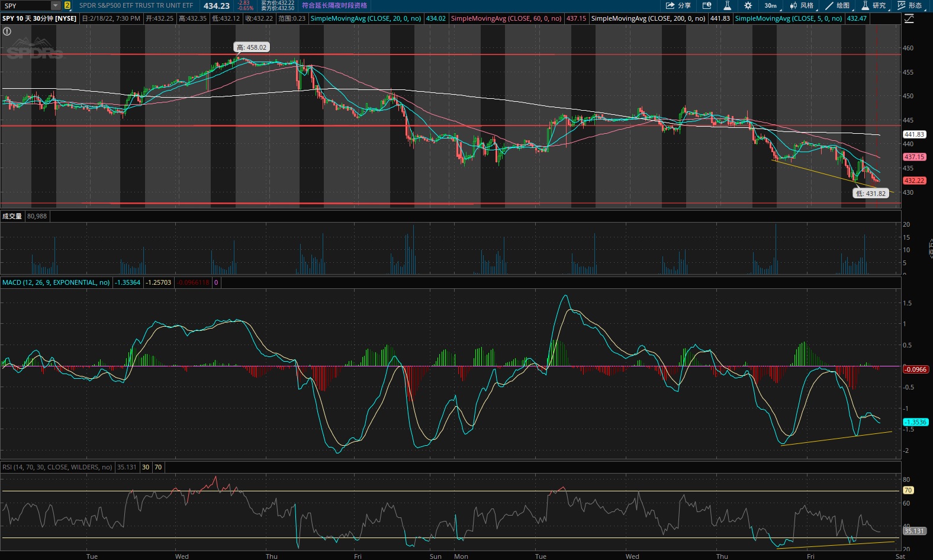The image size is (933, 560).
Task: Click SimpleMovingAvg (CLOSE, 5, 0, no) label
Action: point(789,18)
